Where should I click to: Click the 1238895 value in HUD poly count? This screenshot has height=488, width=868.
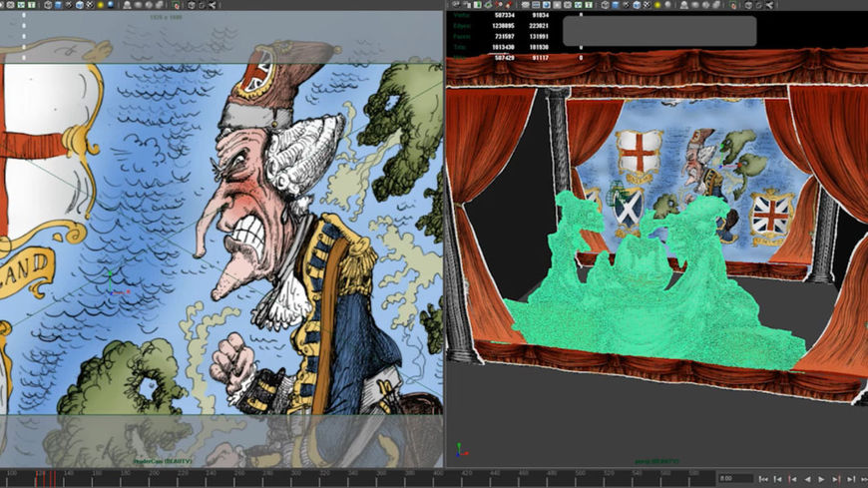503,26
